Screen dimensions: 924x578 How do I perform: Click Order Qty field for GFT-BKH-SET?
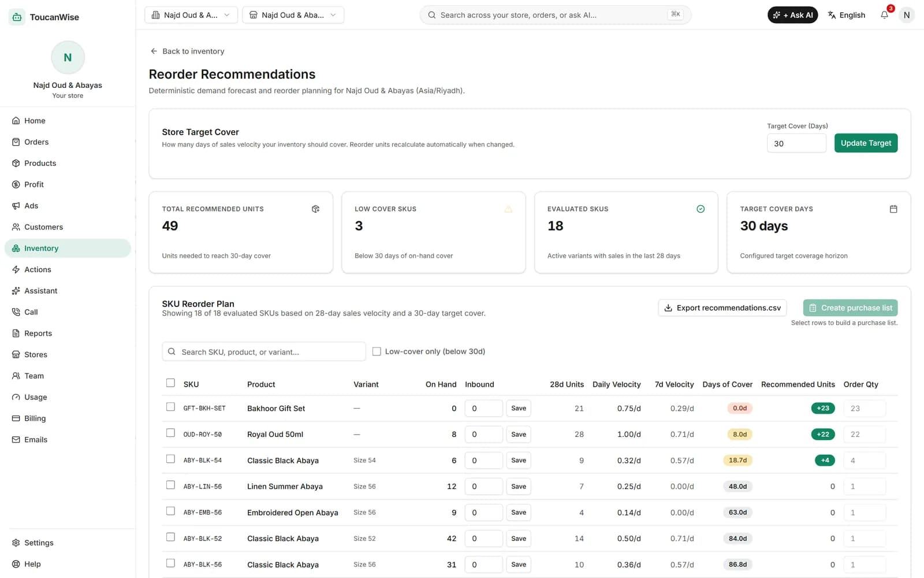click(864, 408)
